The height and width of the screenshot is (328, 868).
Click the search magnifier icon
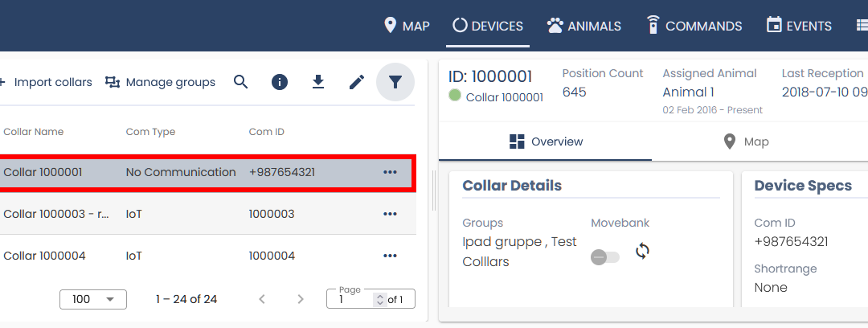pyautogui.click(x=240, y=82)
